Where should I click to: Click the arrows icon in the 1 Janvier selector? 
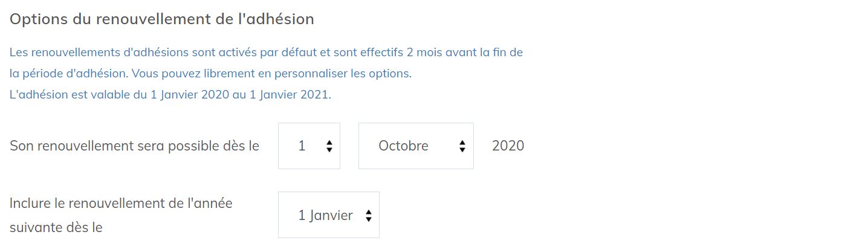tap(368, 216)
